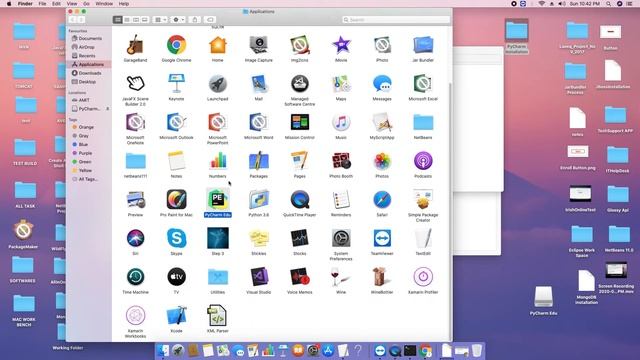640x360 pixels.
Task: Select the Notes app icon
Action: point(176,161)
